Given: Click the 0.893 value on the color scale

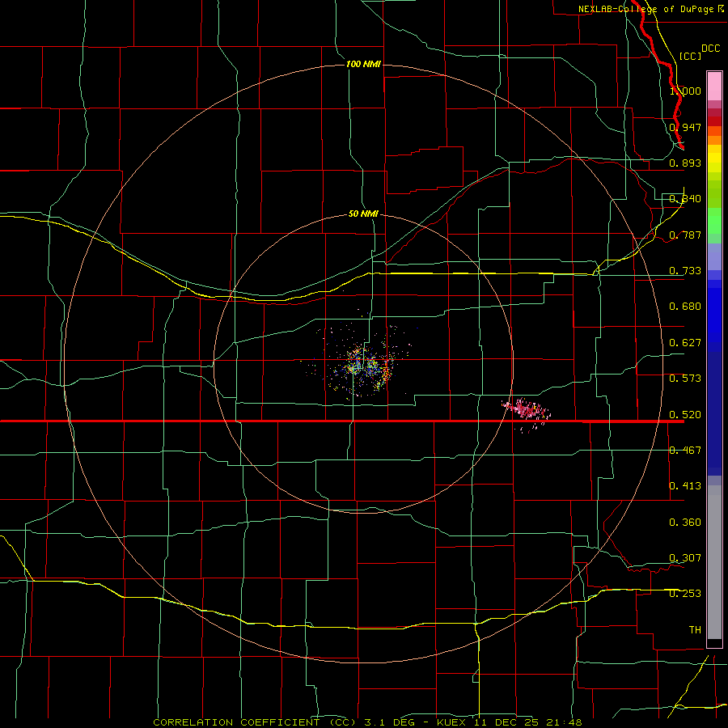Looking at the screenshot, I should click(685, 163).
